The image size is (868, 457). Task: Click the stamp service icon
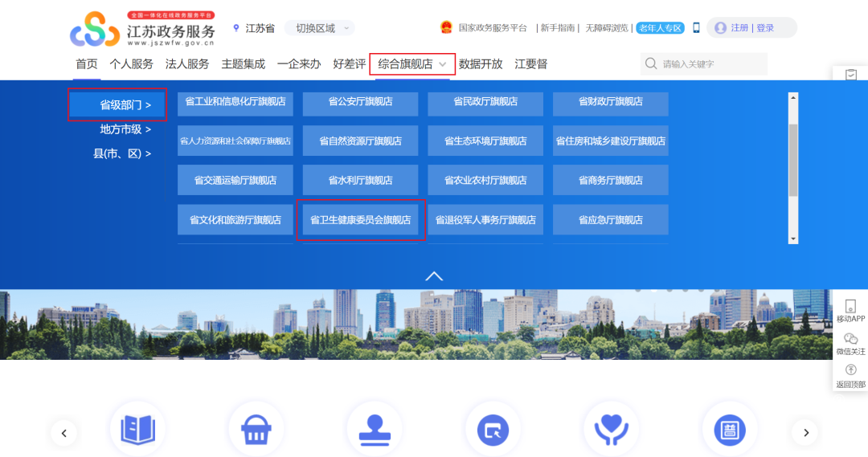click(375, 430)
